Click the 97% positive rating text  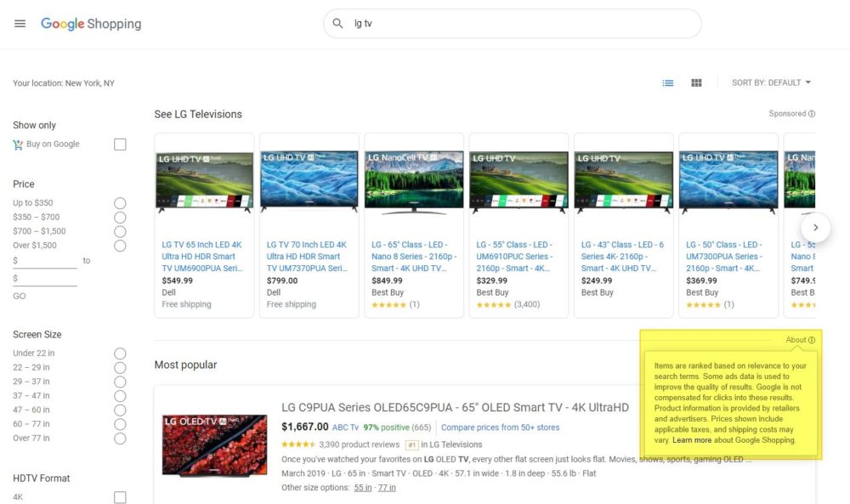386,428
